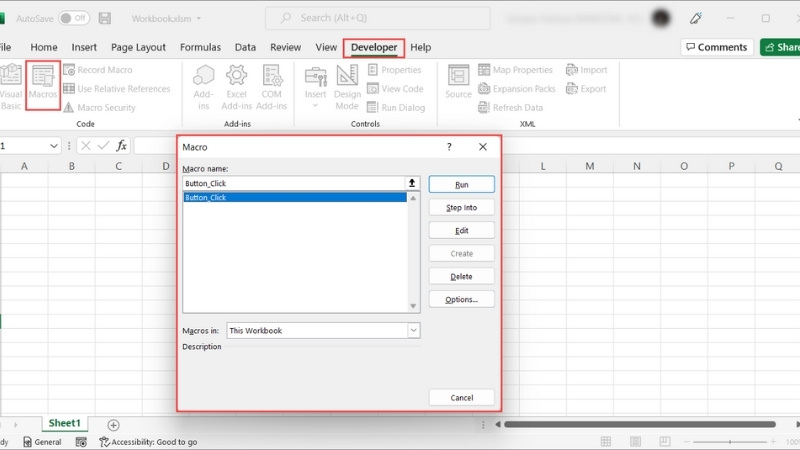The width and height of the screenshot is (800, 450).
Task: Click the Macro Security warning icon
Action: pos(69,108)
